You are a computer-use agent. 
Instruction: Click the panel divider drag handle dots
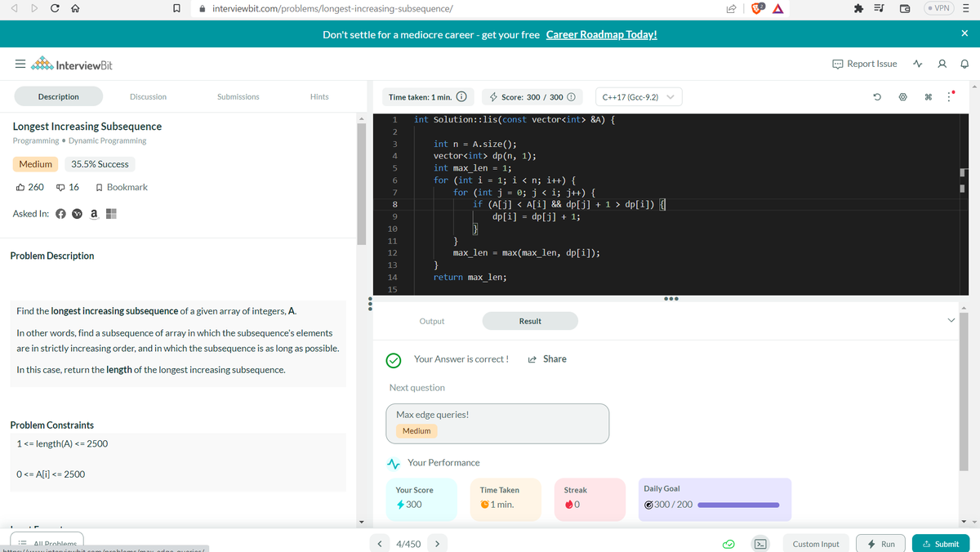pos(372,303)
